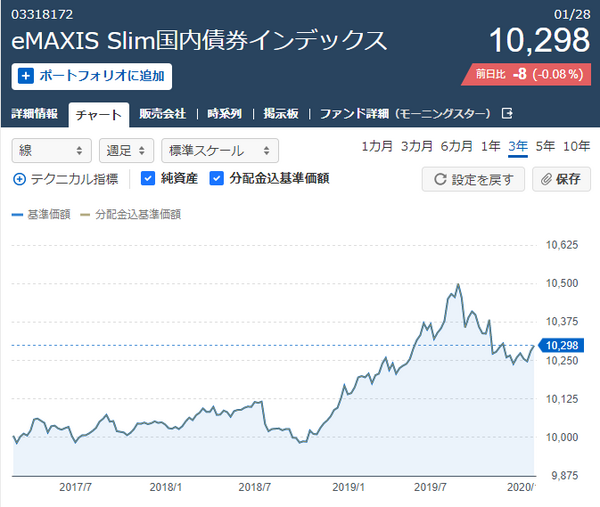Click the 設定を戻す button

[x=473, y=179]
